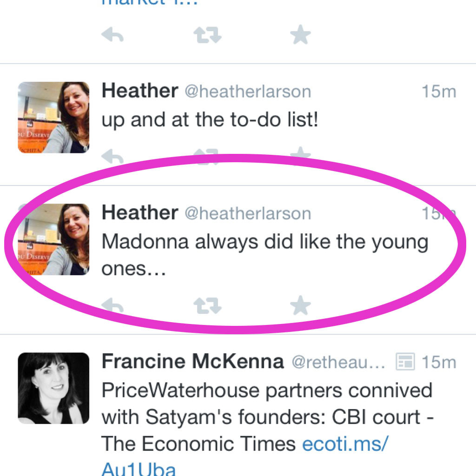Open the 'Madonna always did like' tweet text
476x476 pixels.
[x=265, y=255]
